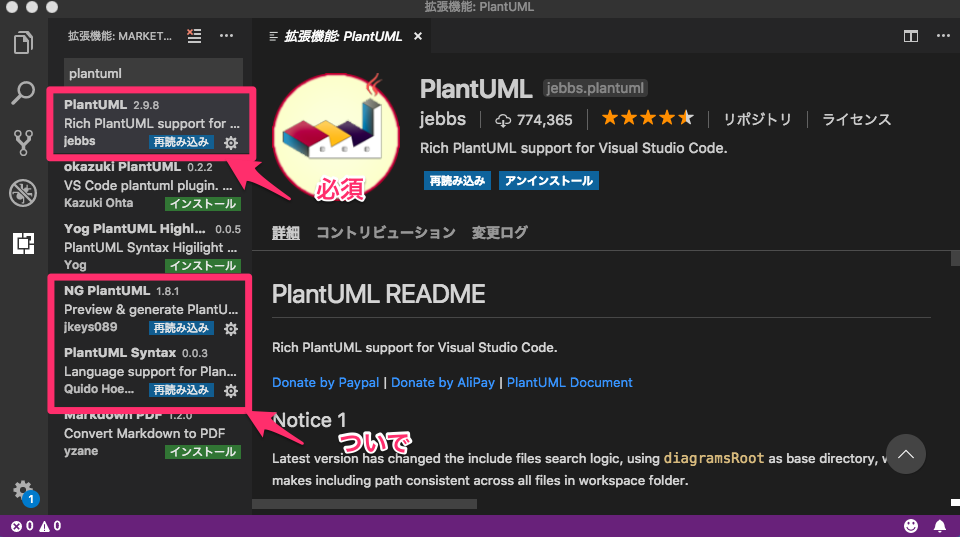Click the feedback smiley in status bar
The width and height of the screenshot is (960, 537).
[x=911, y=526]
